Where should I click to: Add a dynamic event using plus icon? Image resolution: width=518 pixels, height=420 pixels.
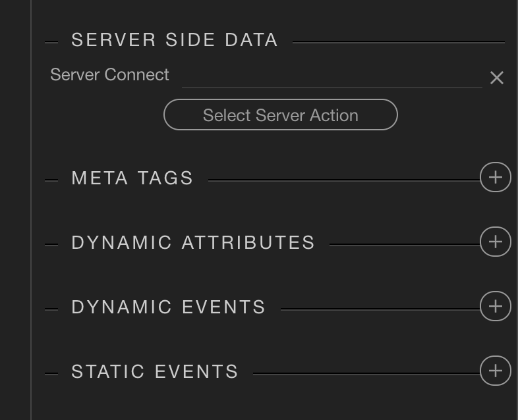click(495, 307)
